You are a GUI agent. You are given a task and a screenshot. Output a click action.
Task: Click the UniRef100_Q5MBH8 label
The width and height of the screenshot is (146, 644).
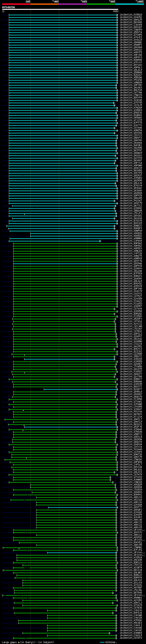pyautogui.click(x=131, y=72)
